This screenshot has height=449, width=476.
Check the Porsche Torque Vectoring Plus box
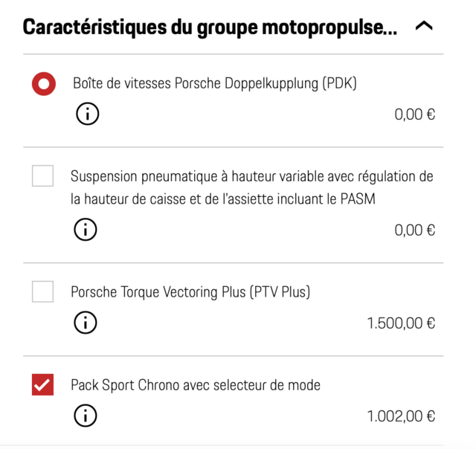click(43, 291)
